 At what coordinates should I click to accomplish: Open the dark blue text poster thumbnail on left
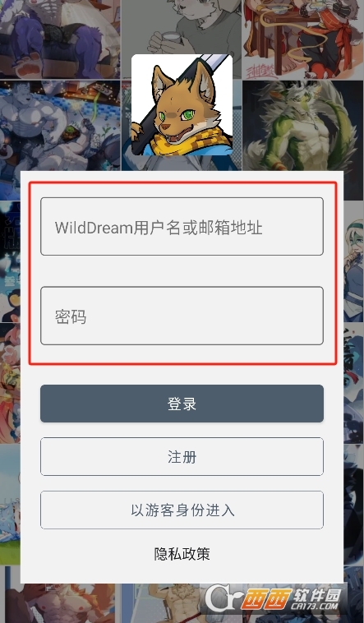pos(10,261)
